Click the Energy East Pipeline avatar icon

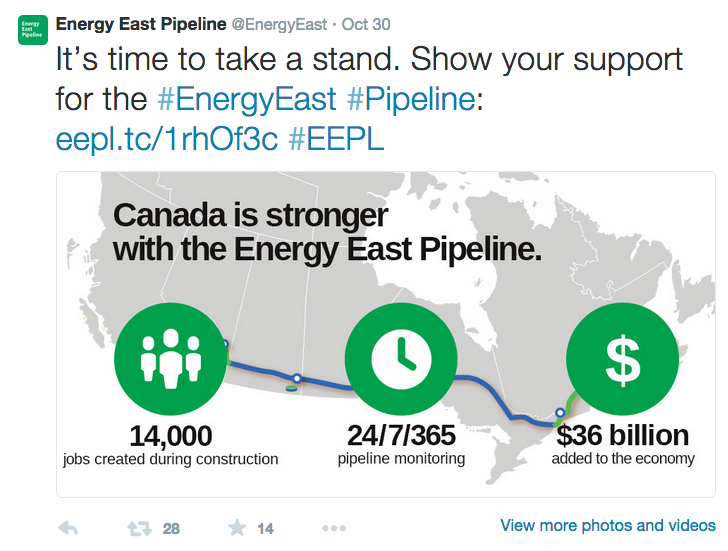pos(33,30)
